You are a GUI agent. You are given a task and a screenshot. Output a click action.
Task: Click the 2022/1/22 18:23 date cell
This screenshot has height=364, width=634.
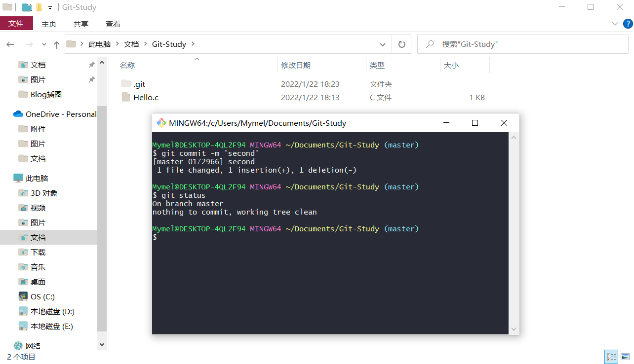(x=310, y=84)
